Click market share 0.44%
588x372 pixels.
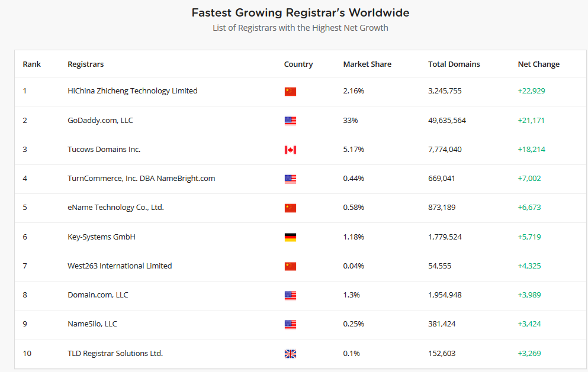pyautogui.click(x=354, y=179)
